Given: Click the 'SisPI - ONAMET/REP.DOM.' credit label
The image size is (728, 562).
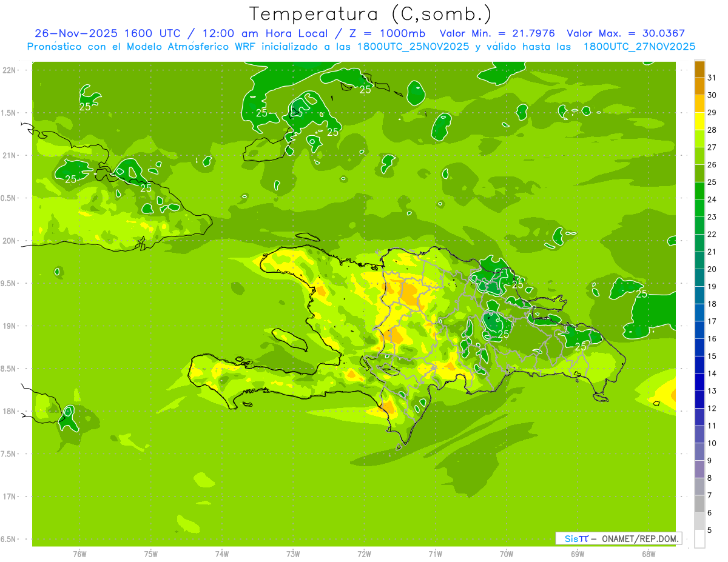Looking at the screenshot, I should pos(618,538).
